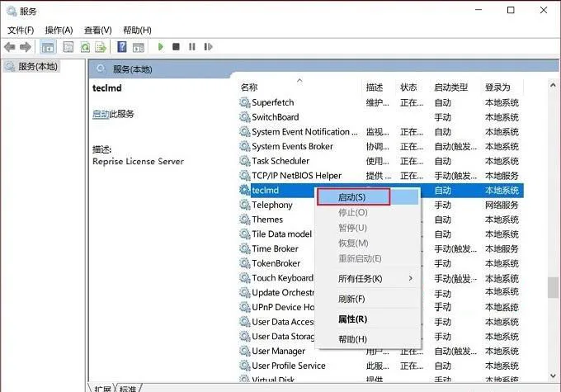
Task: Toggle the show/hide console tree icon
Action: pyautogui.click(x=48, y=47)
